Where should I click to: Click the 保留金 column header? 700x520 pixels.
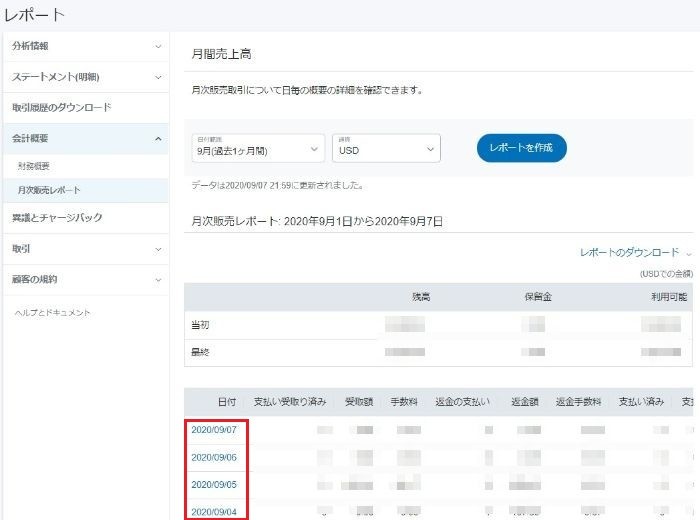click(538, 297)
